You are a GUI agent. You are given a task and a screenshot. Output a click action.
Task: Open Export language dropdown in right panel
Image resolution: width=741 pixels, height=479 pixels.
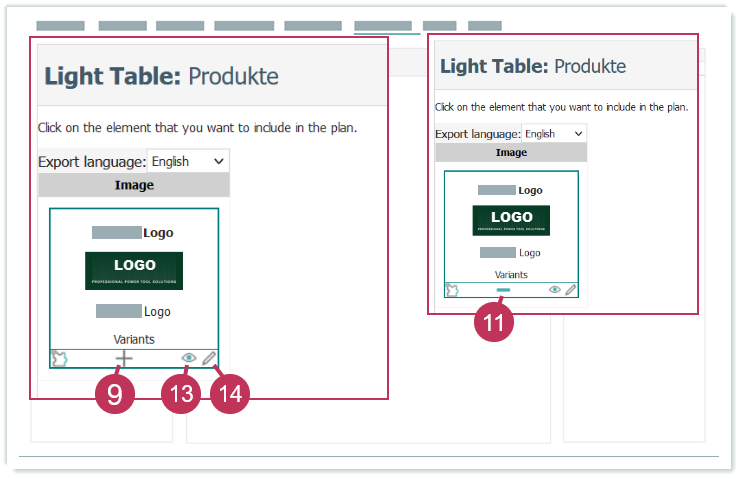pyautogui.click(x=553, y=134)
